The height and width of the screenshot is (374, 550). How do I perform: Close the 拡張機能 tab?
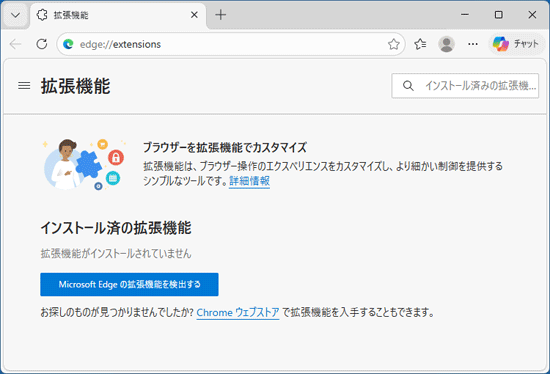194,15
